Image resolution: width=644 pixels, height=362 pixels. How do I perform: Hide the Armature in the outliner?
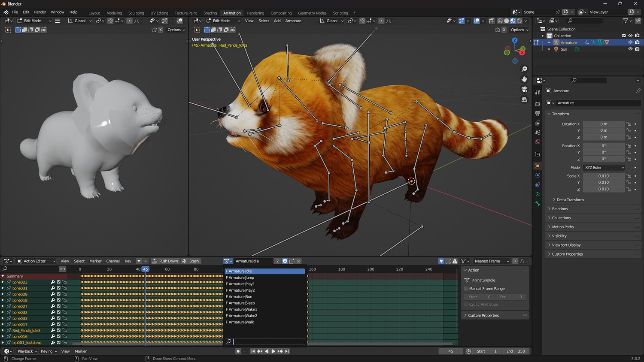(x=630, y=42)
